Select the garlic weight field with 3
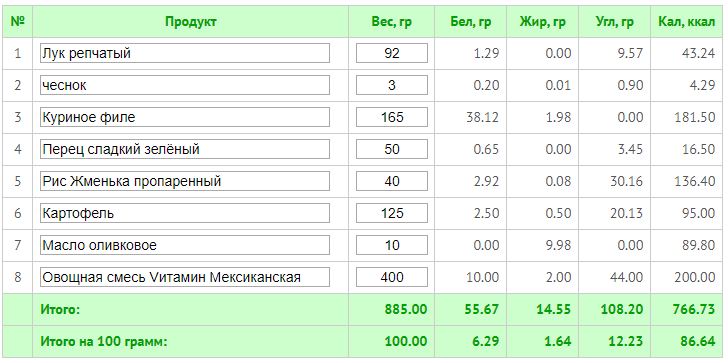The height and width of the screenshot is (363, 728). [x=392, y=85]
